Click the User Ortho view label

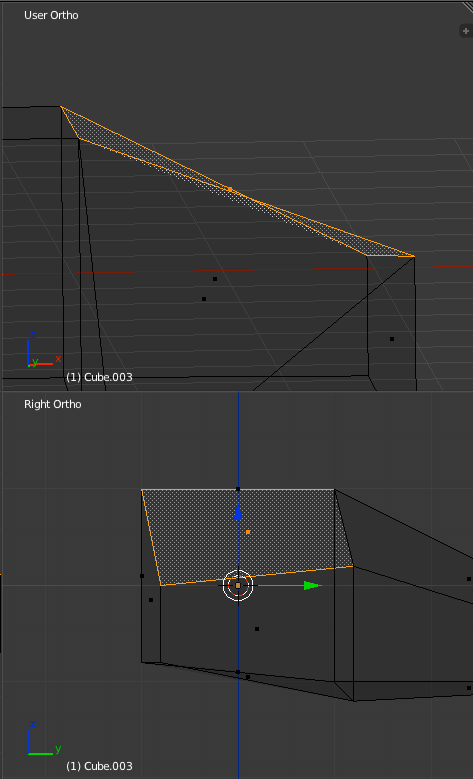point(51,15)
